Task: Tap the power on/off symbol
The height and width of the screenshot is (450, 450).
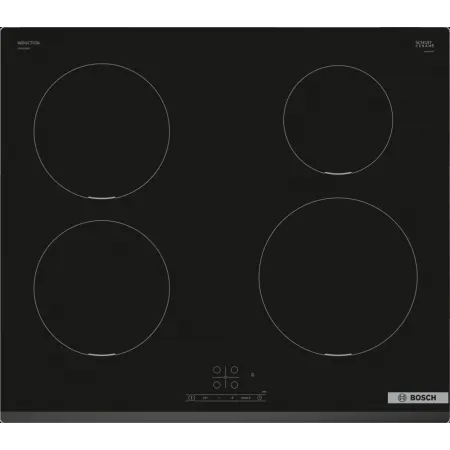Action: click(x=191, y=398)
